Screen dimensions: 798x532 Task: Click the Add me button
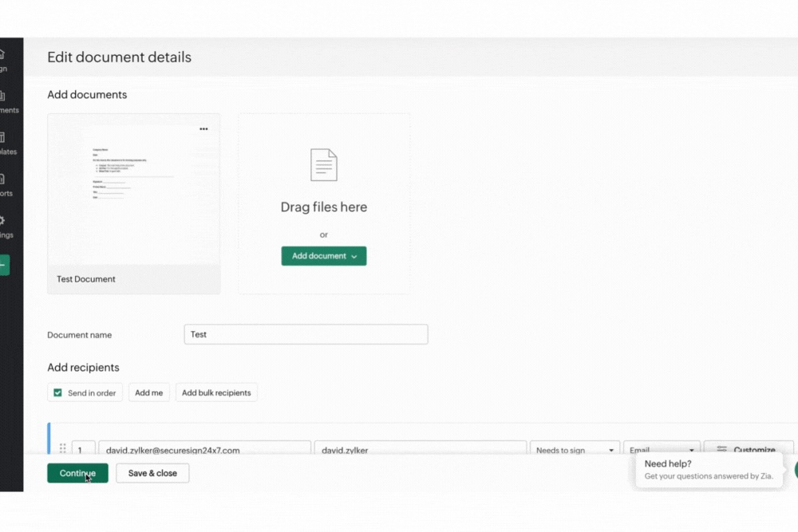pyautogui.click(x=148, y=392)
